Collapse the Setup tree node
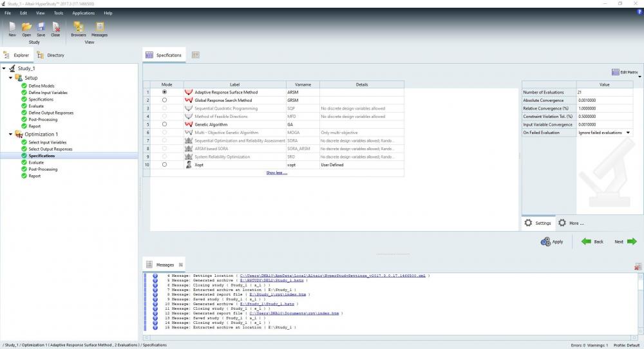 pos(11,78)
